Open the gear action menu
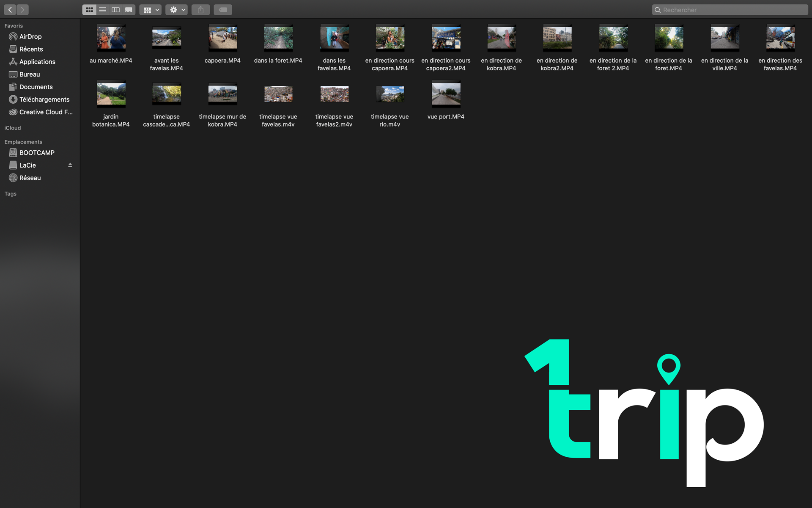 click(176, 10)
